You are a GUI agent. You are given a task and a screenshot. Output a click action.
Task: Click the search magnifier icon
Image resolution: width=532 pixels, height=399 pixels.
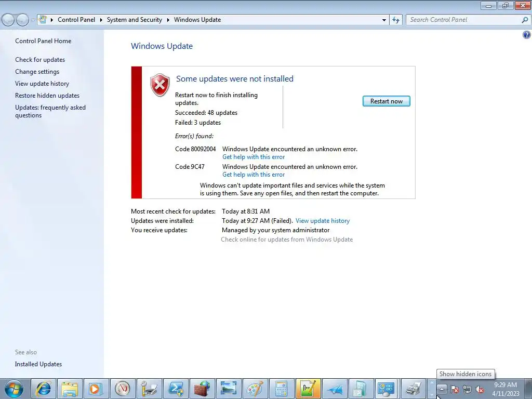(x=525, y=20)
